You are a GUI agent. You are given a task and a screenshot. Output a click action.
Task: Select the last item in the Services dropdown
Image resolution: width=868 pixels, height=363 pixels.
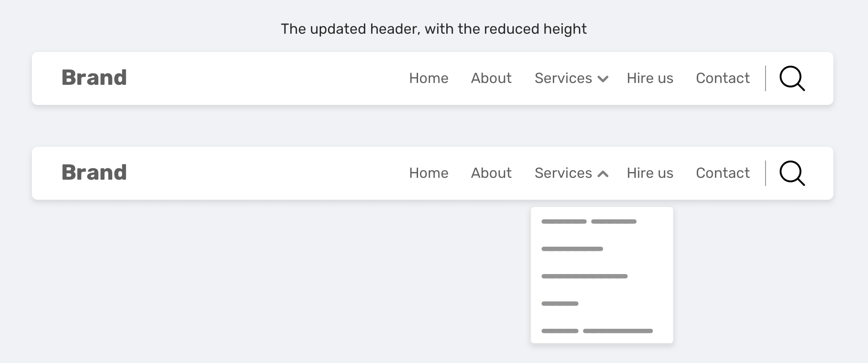(597, 331)
